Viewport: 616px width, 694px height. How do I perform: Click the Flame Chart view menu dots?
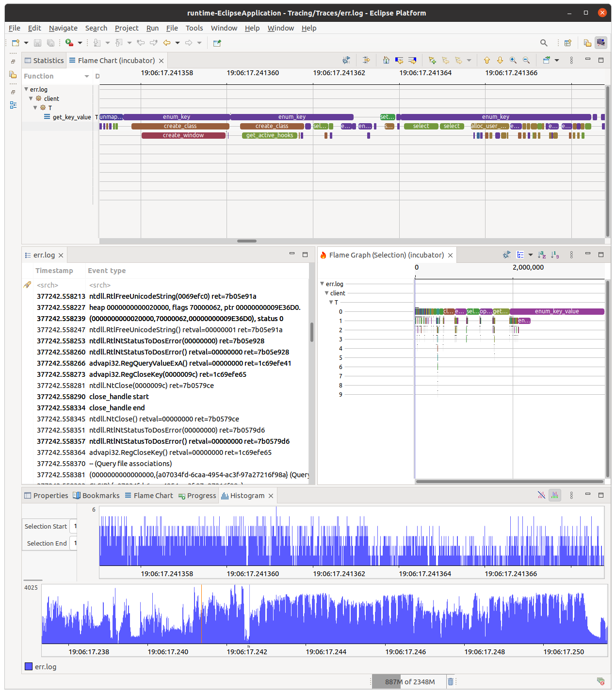[571, 60]
